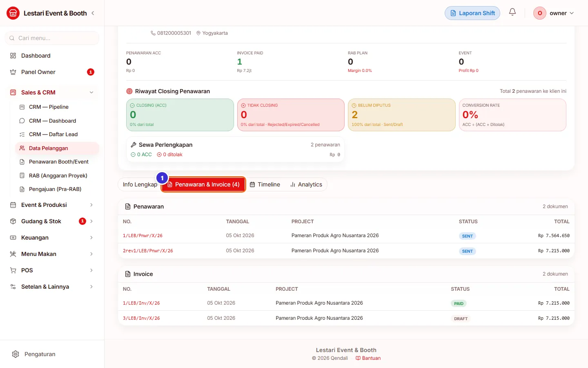Expand Event & Produksi section
The height and width of the screenshot is (368, 588).
click(52, 205)
